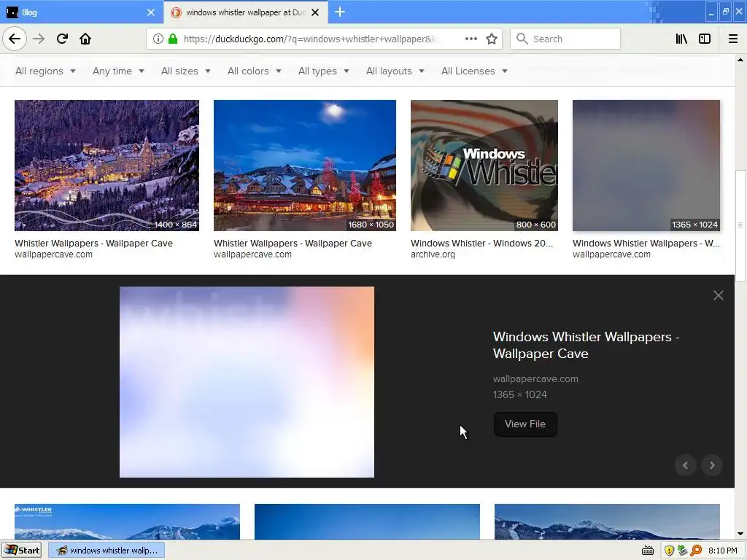The width and height of the screenshot is (747, 560).
Task: Expand the All colors filter
Action: tap(255, 71)
